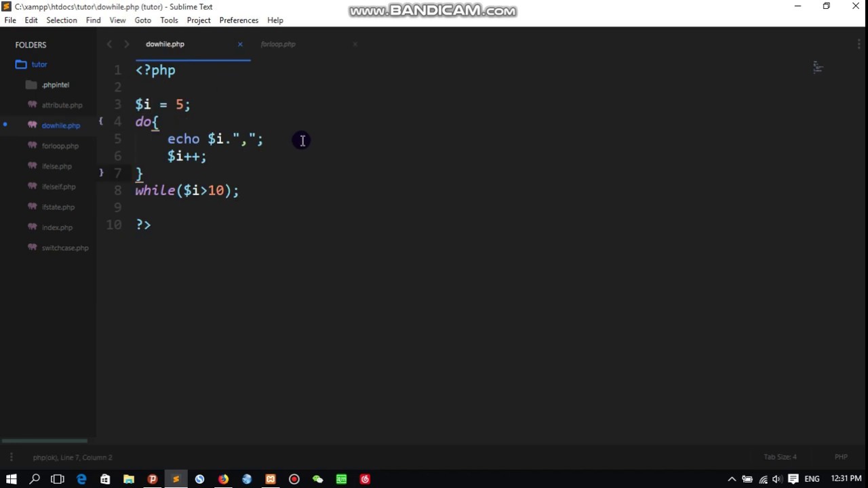
Task: Open the Preferences menu
Action: point(239,20)
